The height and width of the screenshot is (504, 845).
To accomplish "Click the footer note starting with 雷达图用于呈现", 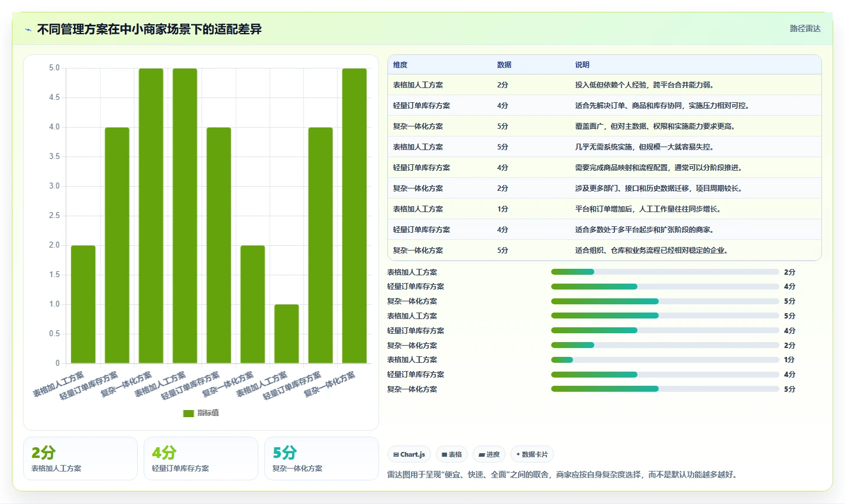I will 563,474.
